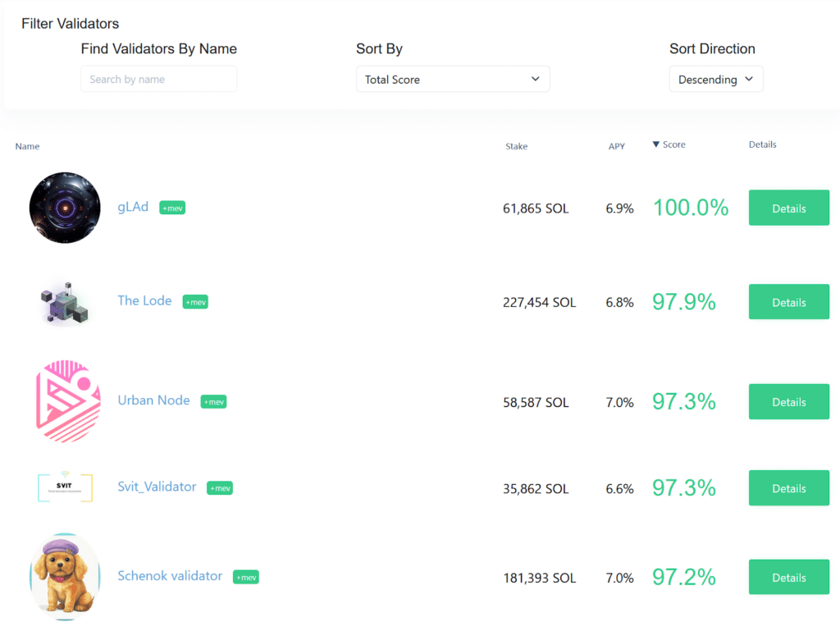Screen dimensions: 840x622
Task: Select the Stake column header
Action: tap(516, 146)
